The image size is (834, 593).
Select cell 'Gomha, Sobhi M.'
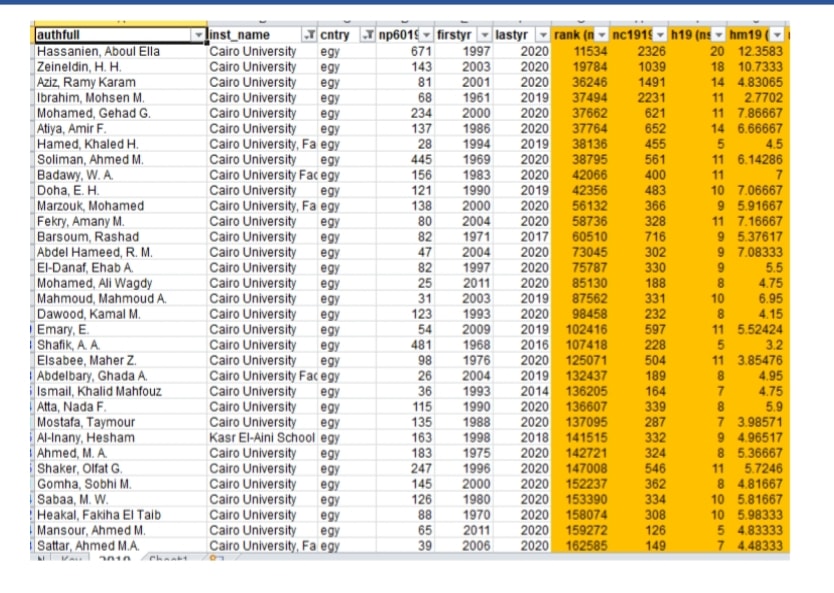pyautogui.click(x=120, y=484)
